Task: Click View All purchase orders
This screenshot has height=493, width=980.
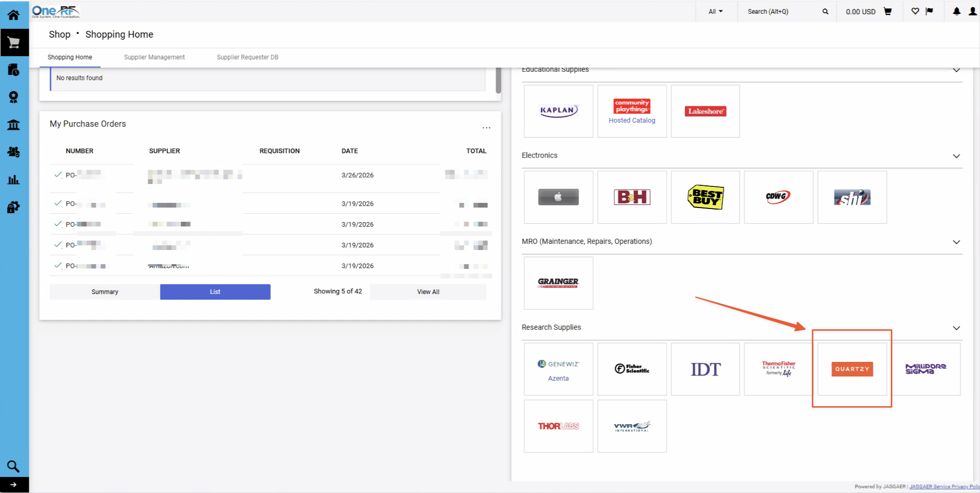Action: tap(428, 292)
